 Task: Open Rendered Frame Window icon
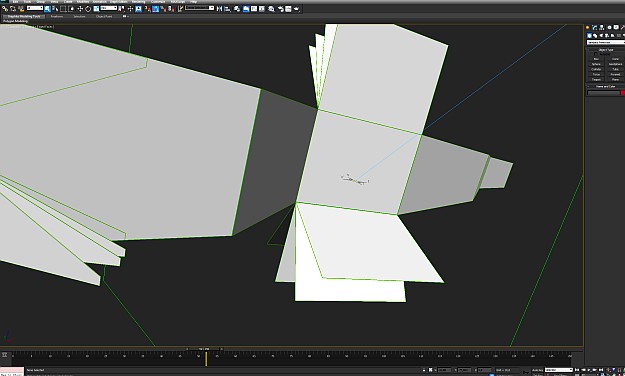(288, 9)
